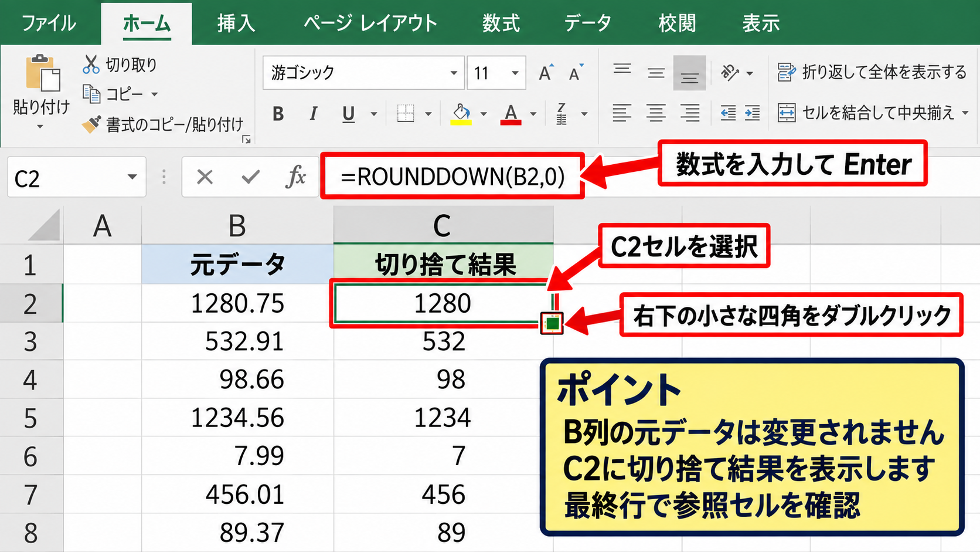The width and height of the screenshot is (980, 552).
Task: Click the text orientation icon
Action: [x=730, y=73]
